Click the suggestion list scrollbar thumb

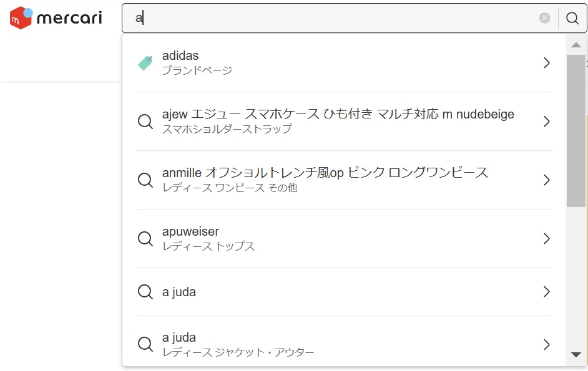click(x=576, y=131)
